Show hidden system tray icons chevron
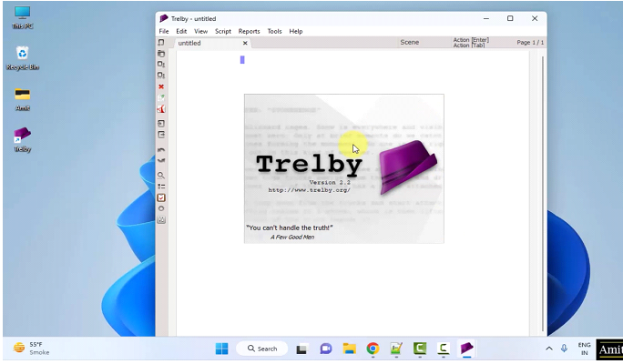Screen dimensions: 623x364 point(549,349)
